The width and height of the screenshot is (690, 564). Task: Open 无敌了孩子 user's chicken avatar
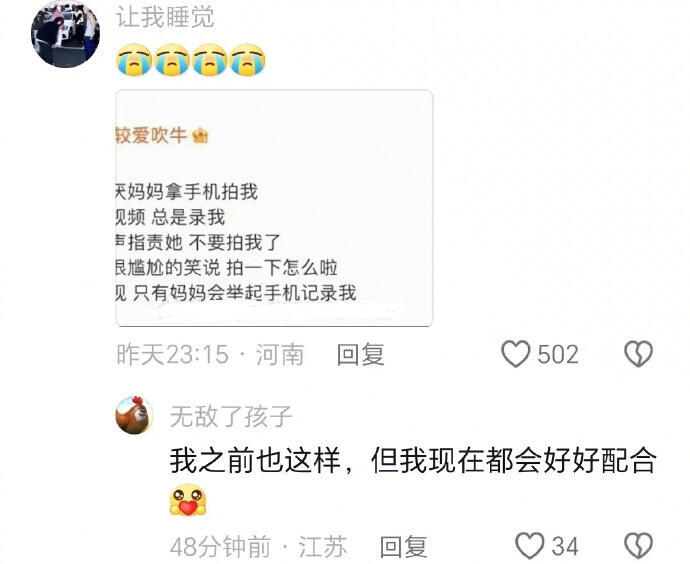pos(134,415)
